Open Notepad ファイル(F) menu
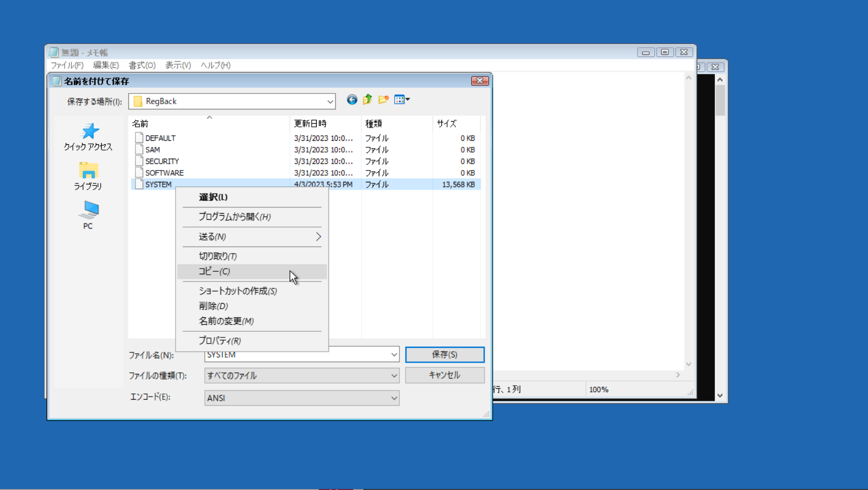 [x=67, y=65]
